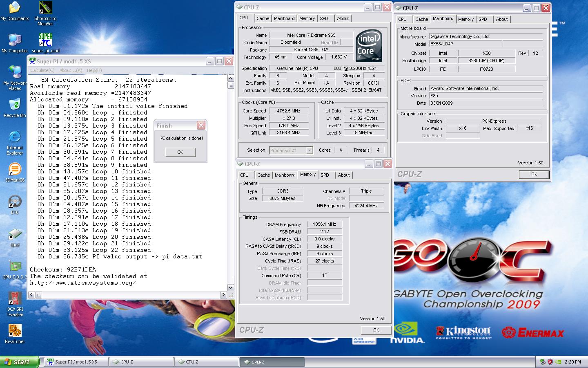Open the Windows Start menu
Viewport: 588px width, 368px height.
coord(20,362)
